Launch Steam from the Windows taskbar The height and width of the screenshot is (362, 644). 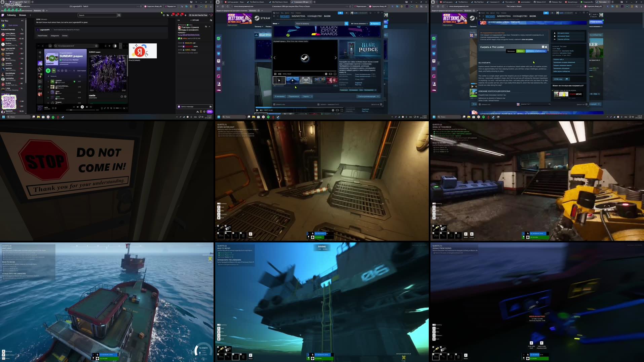(63, 117)
